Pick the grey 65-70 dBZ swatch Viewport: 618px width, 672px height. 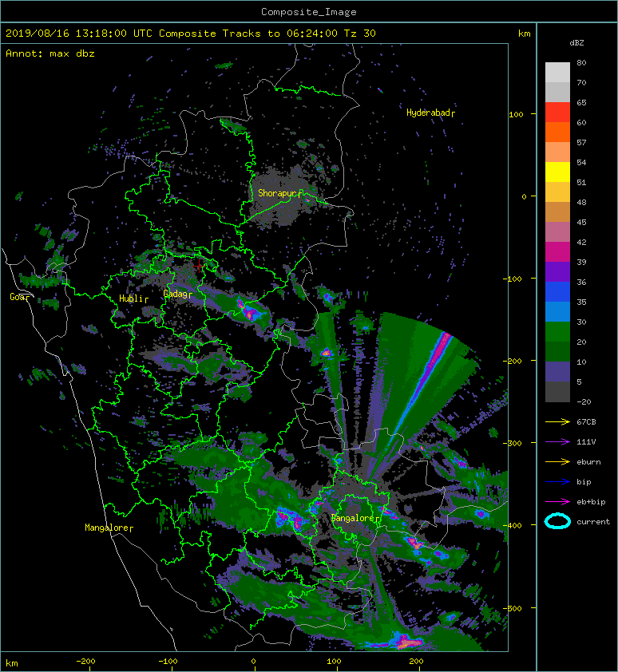point(557,92)
